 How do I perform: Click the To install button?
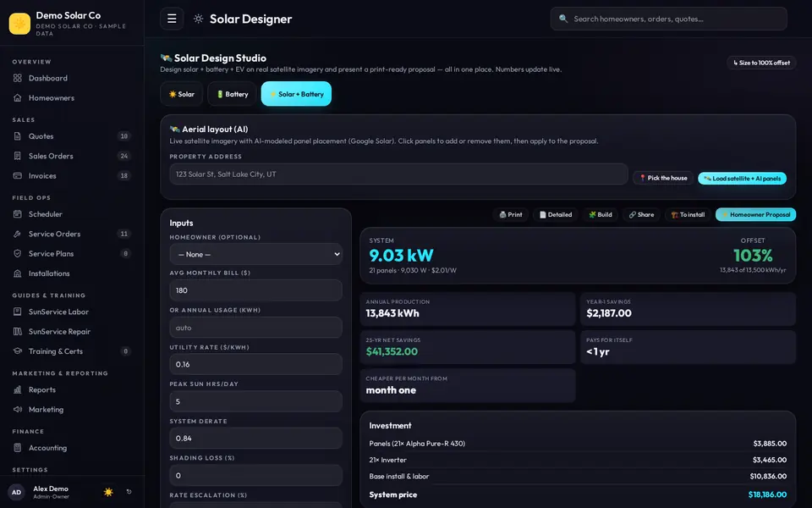(x=688, y=214)
